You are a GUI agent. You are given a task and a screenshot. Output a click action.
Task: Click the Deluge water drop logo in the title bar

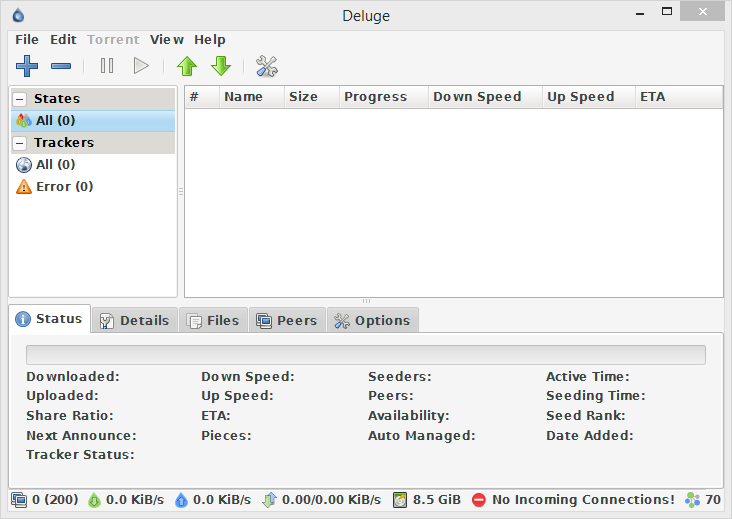pos(18,15)
